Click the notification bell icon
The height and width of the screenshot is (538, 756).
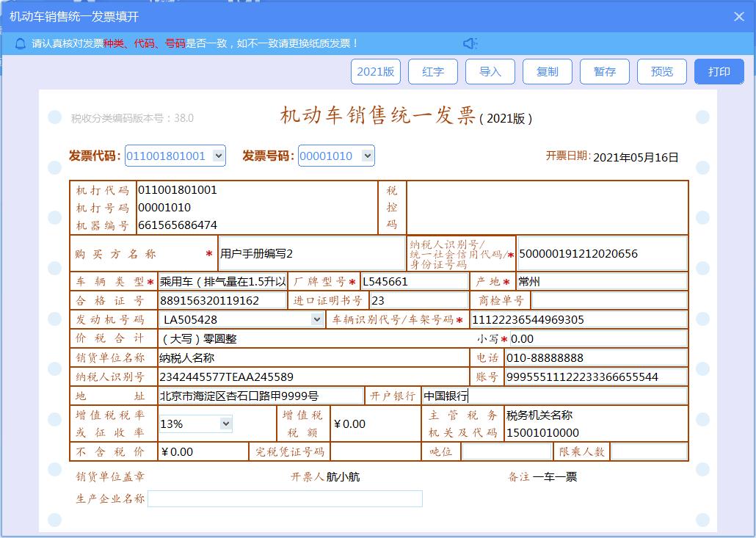coord(21,43)
